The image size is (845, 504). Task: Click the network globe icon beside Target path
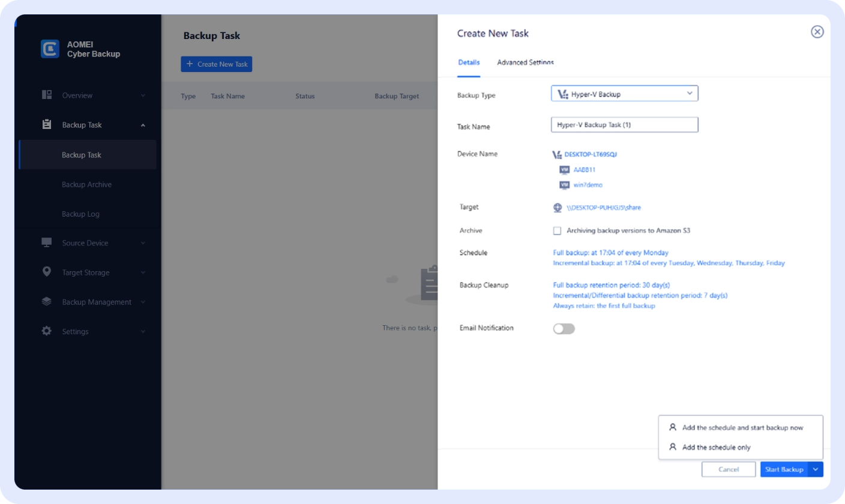click(558, 208)
